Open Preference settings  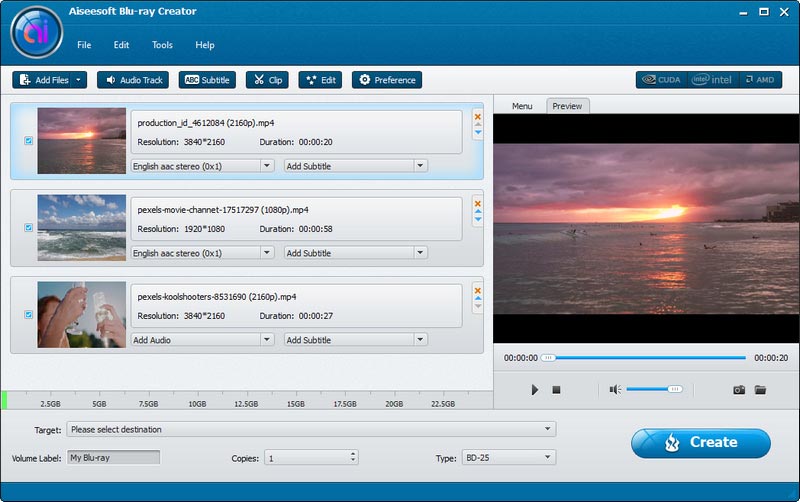pyautogui.click(x=387, y=80)
